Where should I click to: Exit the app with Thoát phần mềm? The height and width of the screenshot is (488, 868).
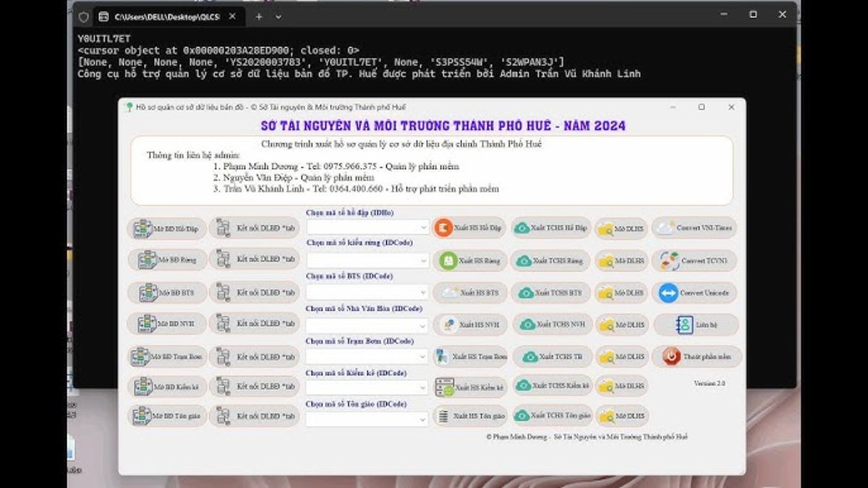[x=697, y=356]
